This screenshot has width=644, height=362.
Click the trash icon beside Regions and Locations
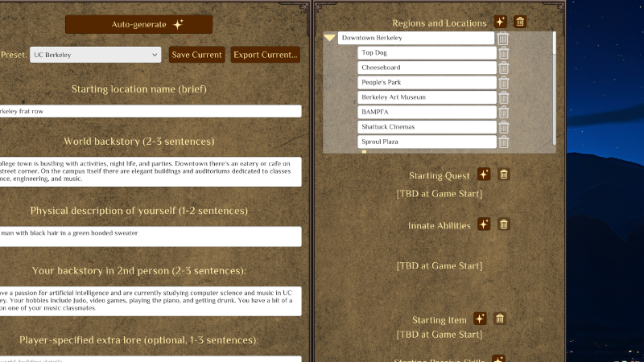(520, 23)
